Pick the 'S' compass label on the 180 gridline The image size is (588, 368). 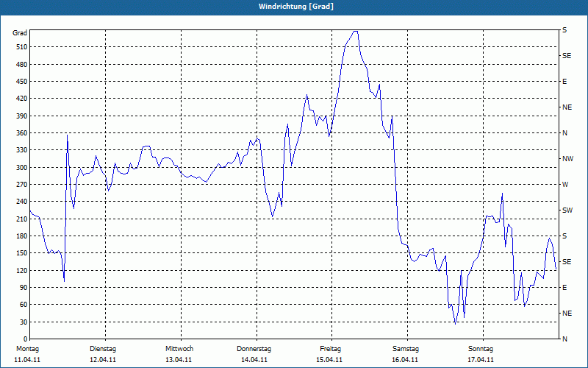tap(564, 236)
